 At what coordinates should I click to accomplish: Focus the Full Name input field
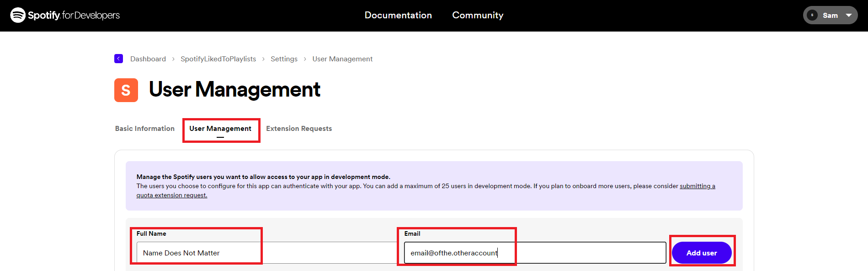[267, 253]
